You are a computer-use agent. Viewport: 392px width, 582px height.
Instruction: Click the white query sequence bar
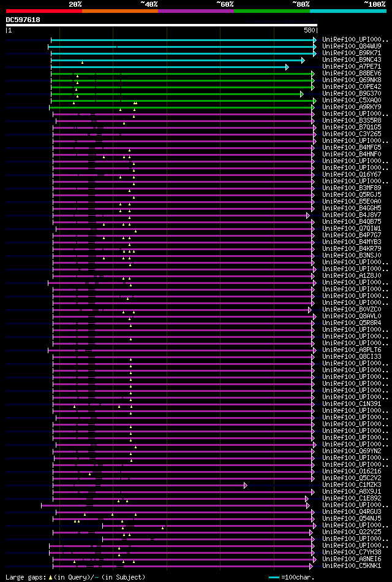pyautogui.click(x=161, y=25)
